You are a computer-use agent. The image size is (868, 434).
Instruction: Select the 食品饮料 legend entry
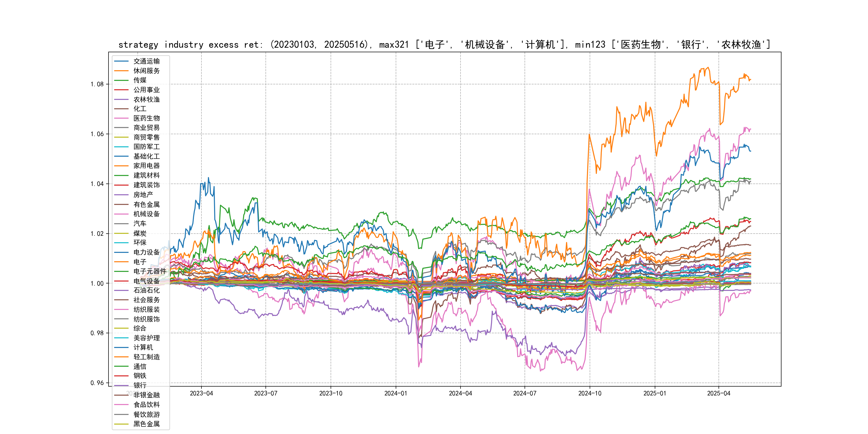pos(146,405)
